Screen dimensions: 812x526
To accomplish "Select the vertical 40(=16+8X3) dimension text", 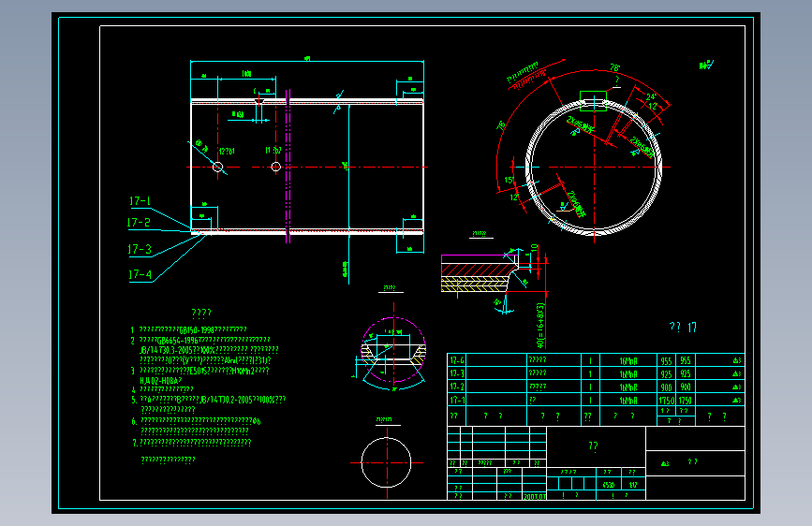I will click(540, 325).
